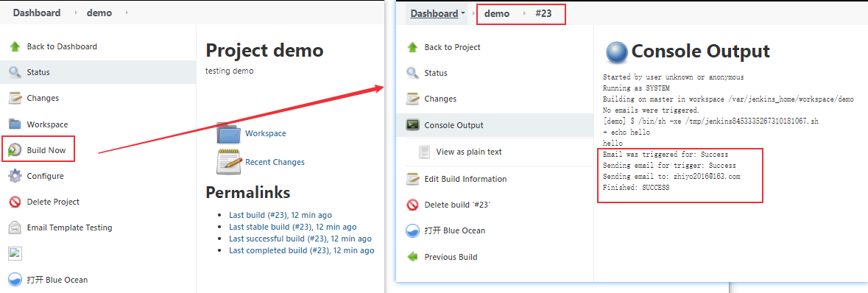Click the 'Running as SYSTEM' console line
The image size is (868, 293).
[x=636, y=88]
